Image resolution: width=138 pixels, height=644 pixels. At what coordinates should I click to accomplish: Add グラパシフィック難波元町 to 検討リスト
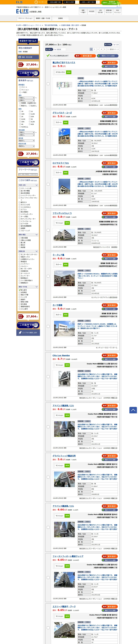tap(110, 460)
